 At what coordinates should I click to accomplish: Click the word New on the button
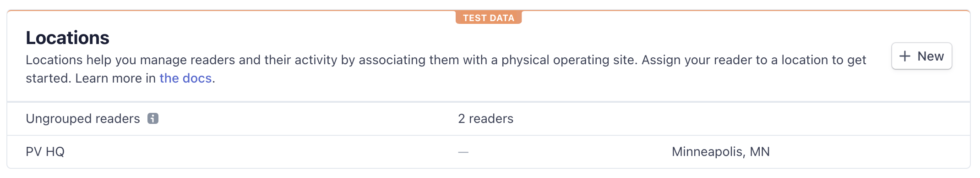coord(931,56)
